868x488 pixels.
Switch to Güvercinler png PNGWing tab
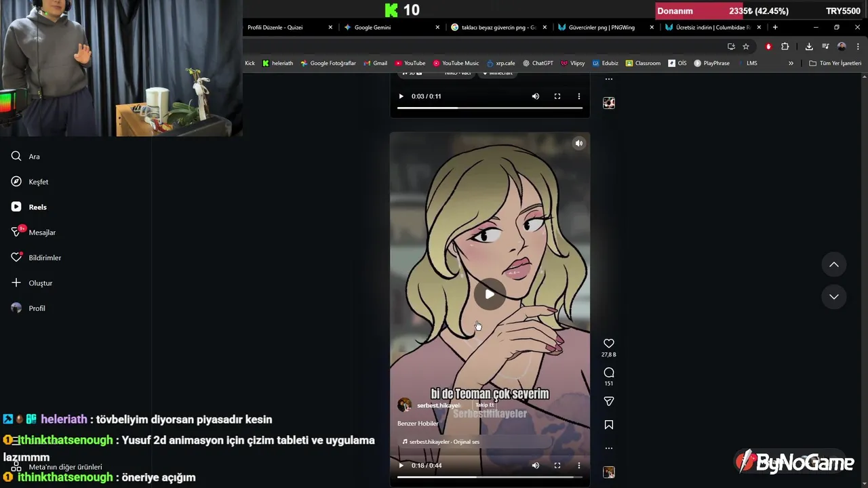[601, 27]
